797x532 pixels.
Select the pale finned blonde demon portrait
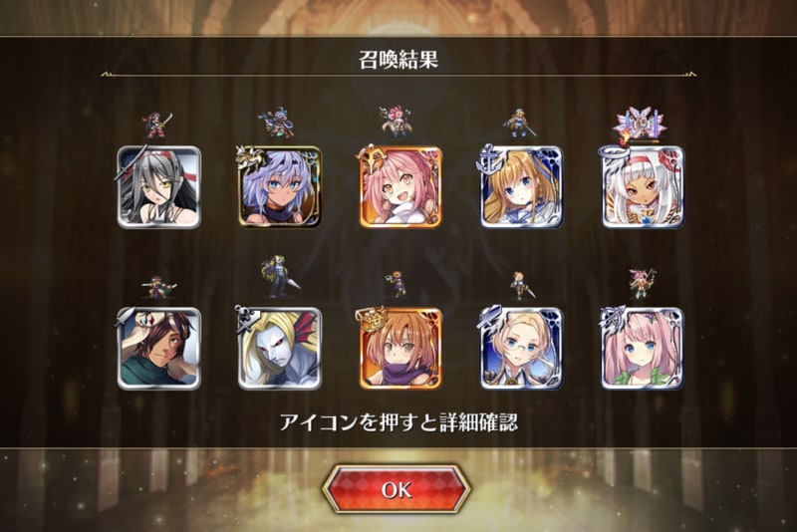click(x=280, y=349)
